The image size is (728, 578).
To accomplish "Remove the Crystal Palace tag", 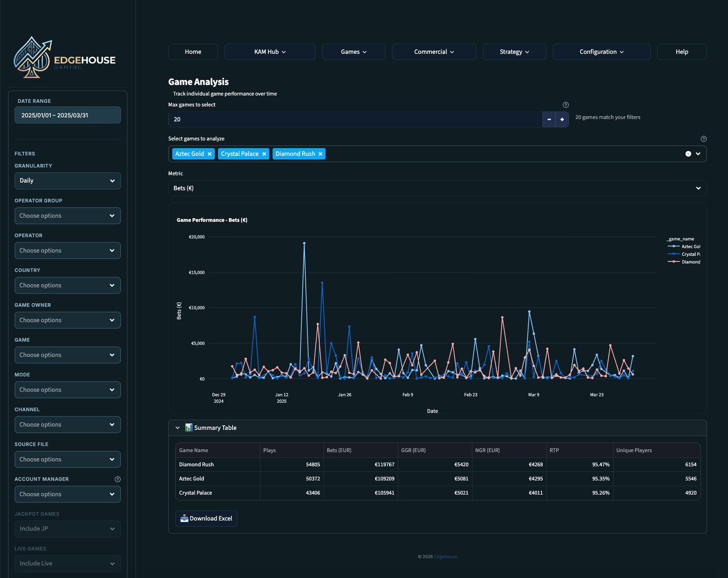I will coord(264,154).
